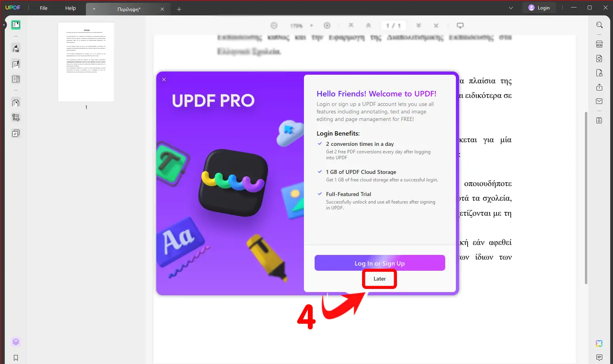Open the Reader mode icon in left sidebar

(16, 25)
